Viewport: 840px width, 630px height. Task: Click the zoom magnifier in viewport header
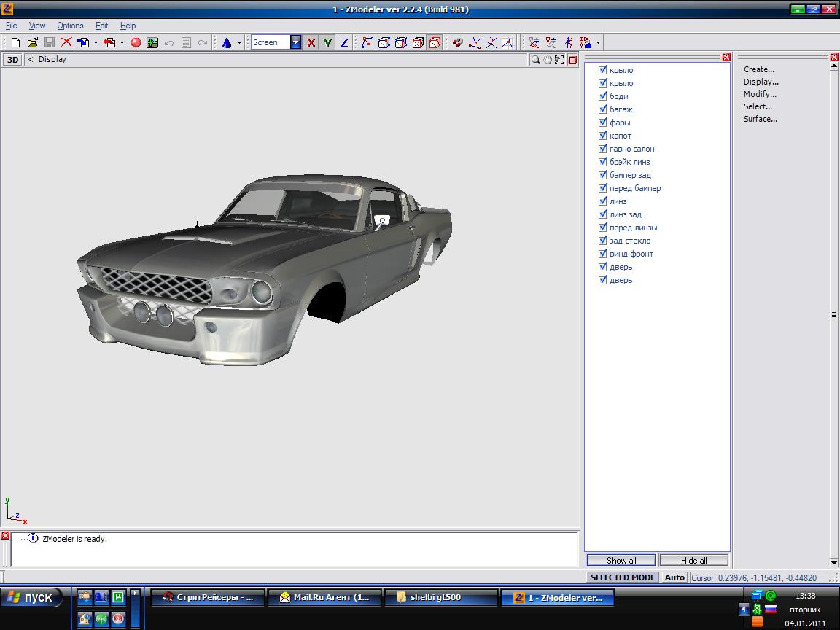click(x=536, y=60)
